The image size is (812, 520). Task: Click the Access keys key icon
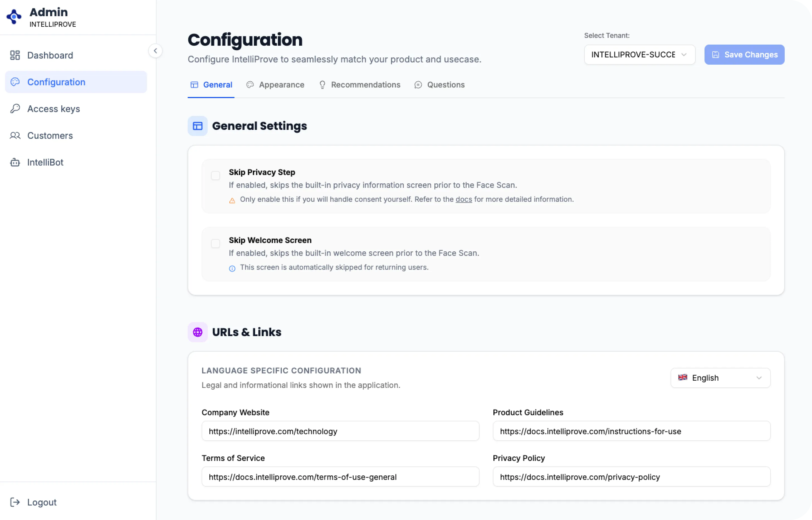click(15, 109)
